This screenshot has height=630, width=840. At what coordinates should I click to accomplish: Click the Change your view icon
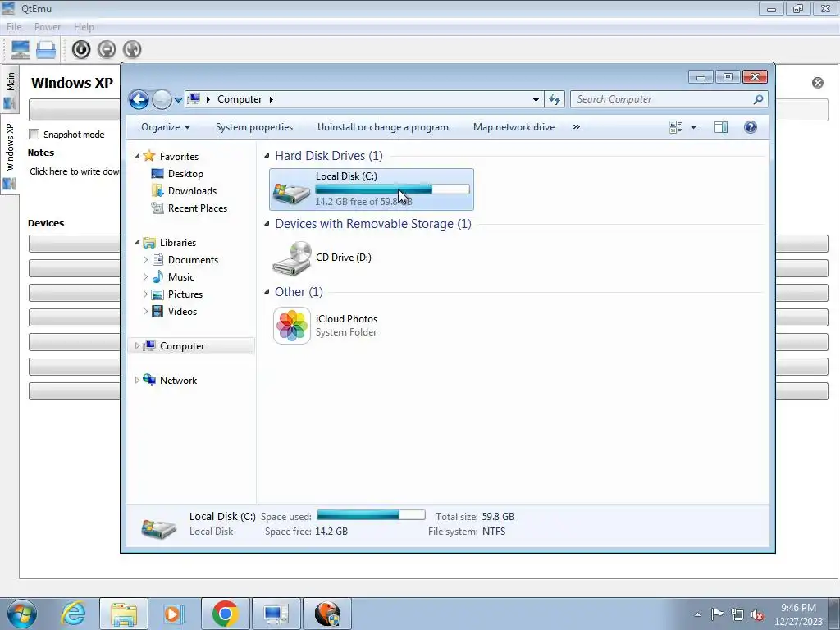(676, 127)
